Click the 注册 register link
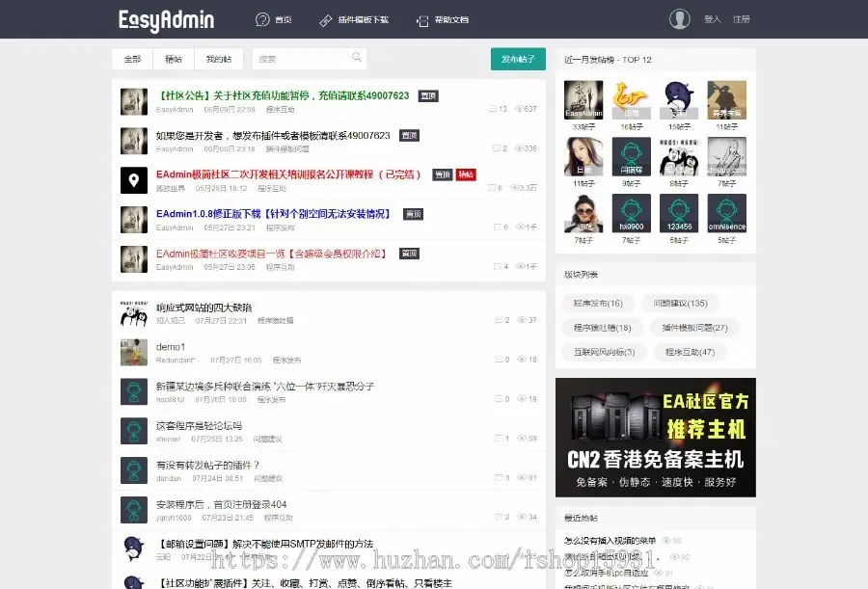Image resolution: width=868 pixels, height=589 pixels. point(741,19)
